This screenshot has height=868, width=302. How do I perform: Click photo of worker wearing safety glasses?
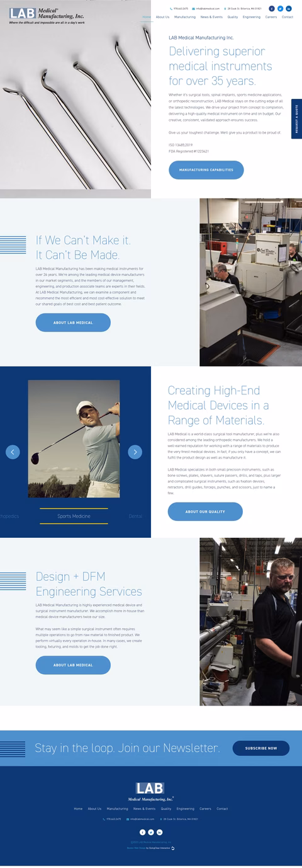pos(251,622)
